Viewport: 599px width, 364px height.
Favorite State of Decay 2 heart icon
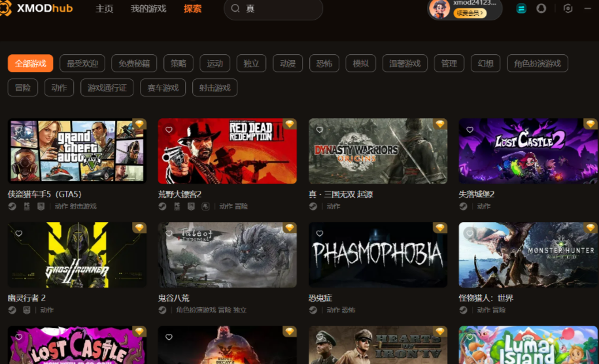pyautogui.click(x=169, y=337)
